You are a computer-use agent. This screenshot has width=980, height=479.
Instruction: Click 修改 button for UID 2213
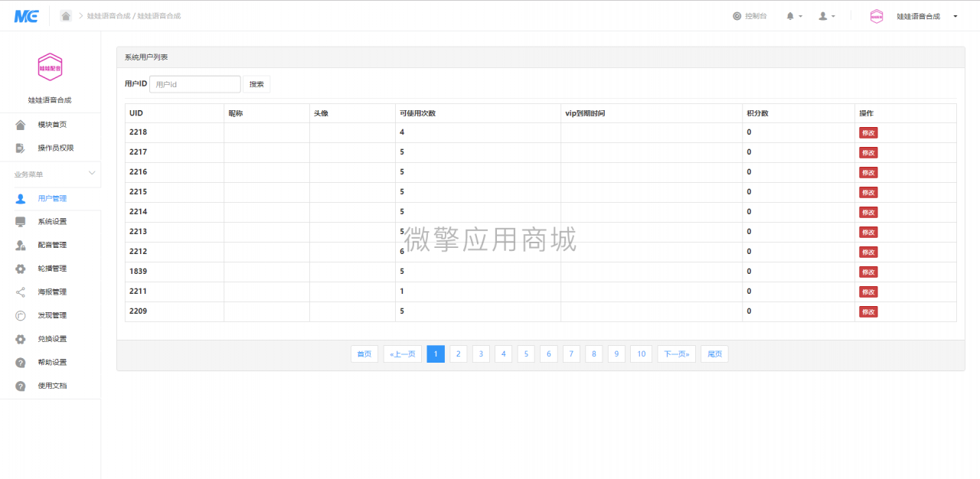(868, 232)
